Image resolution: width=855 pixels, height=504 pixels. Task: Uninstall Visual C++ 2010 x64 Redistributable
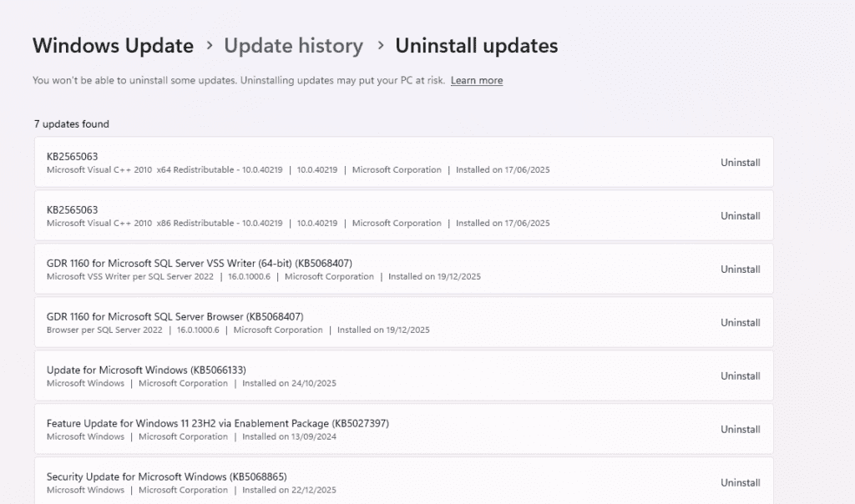click(740, 163)
